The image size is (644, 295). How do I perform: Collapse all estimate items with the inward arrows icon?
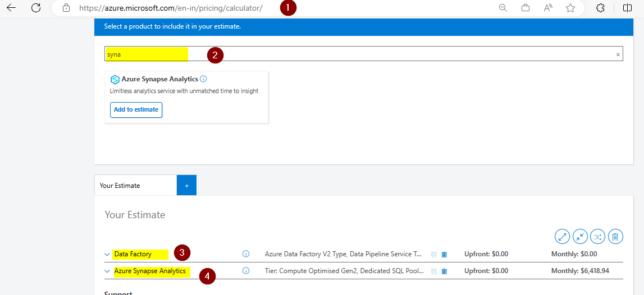580,237
